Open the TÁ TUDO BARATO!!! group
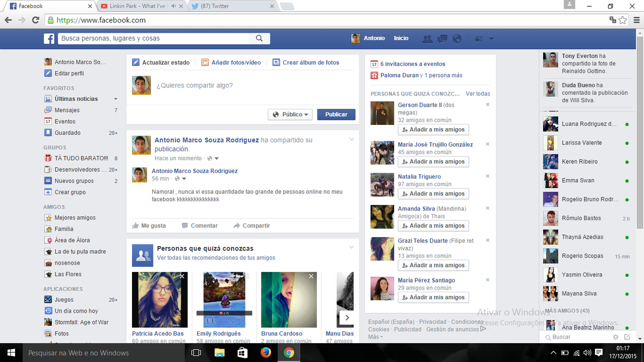The width and height of the screenshot is (644, 362). (82, 158)
